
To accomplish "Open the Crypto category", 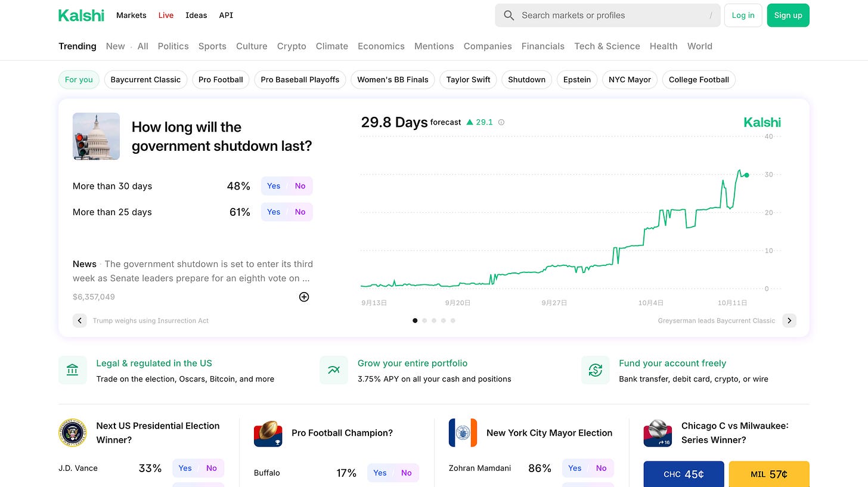I will (x=292, y=46).
